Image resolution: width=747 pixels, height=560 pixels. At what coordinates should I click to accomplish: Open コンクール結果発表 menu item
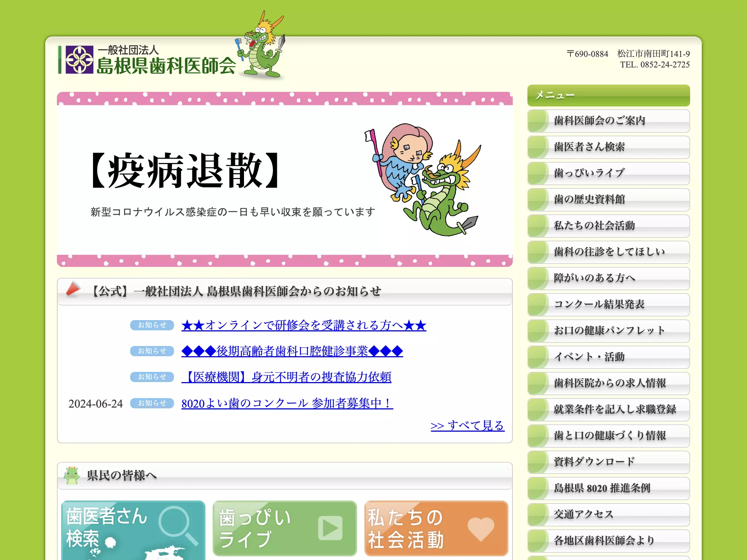[608, 304]
